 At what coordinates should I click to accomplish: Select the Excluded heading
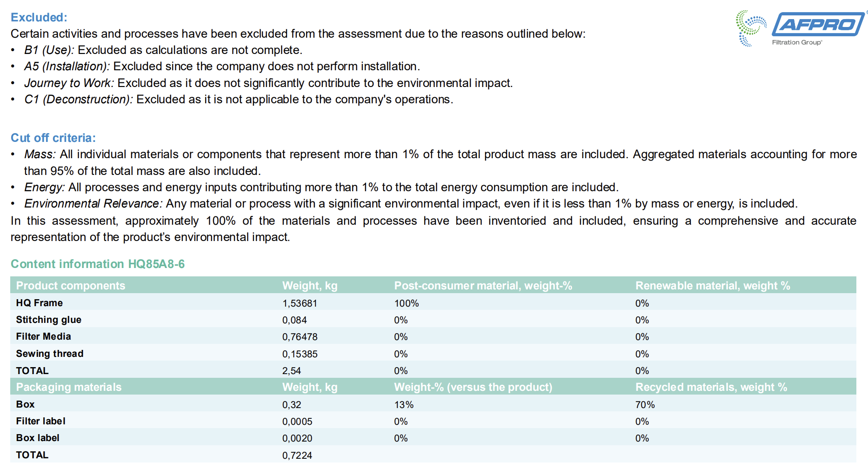point(39,17)
